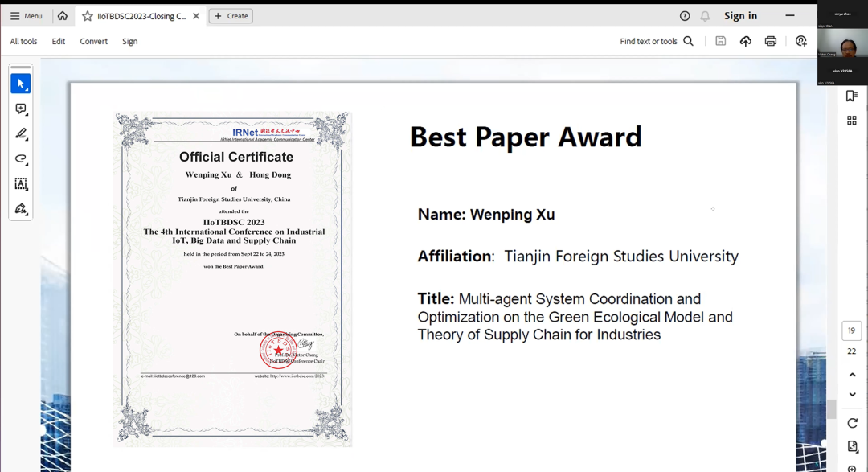Viewport: 868px width, 472px height.
Task: Pick the Highlight pen tool
Action: [x=20, y=134]
